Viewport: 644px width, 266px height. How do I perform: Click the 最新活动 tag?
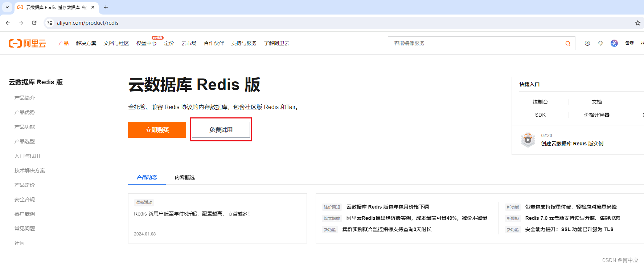(144, 202)
